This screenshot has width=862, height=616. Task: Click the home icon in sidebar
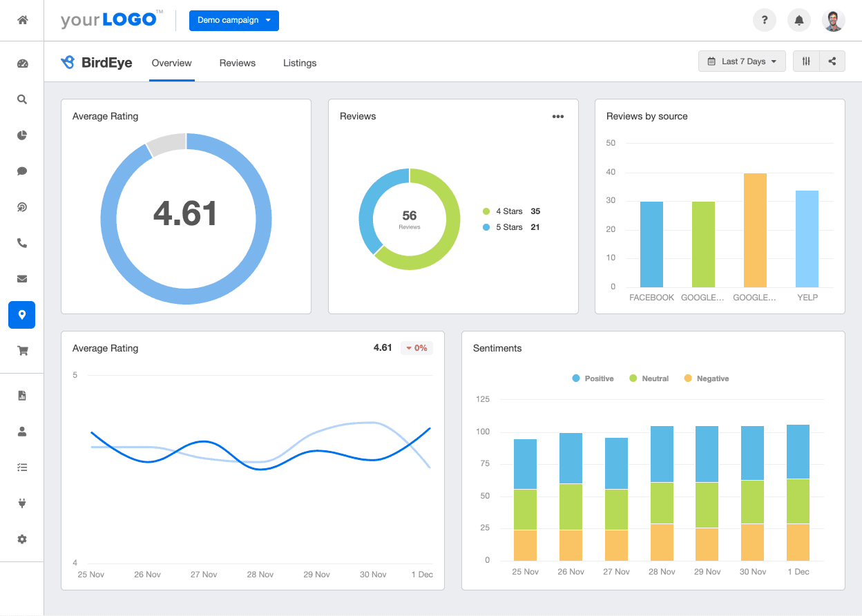22,20
